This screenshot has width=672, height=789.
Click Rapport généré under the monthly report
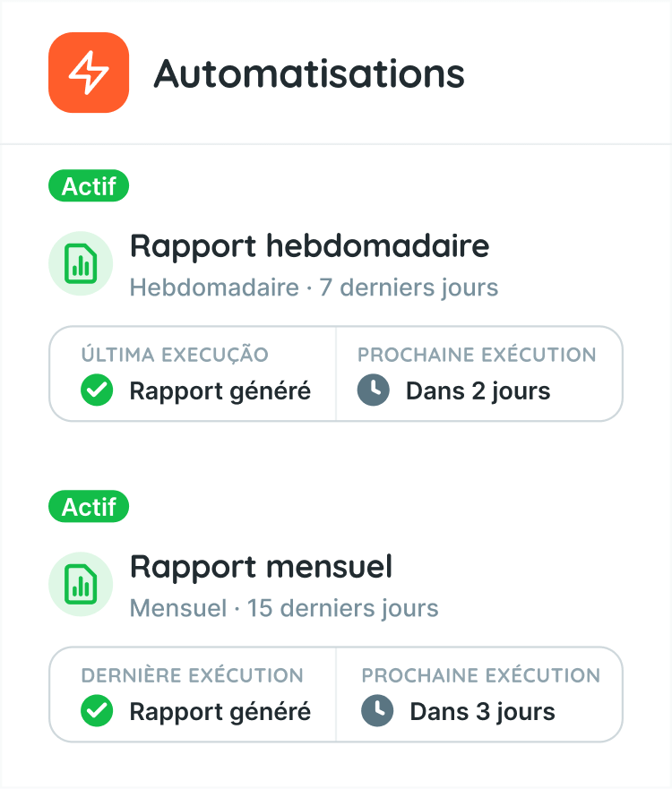coord(220,712)
